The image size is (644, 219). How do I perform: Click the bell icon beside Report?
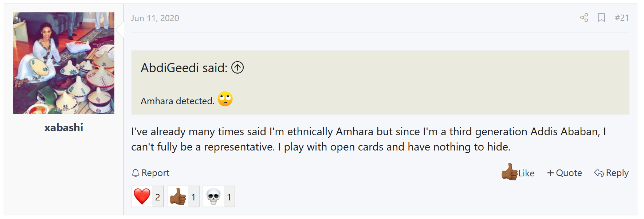pos(136,173)
